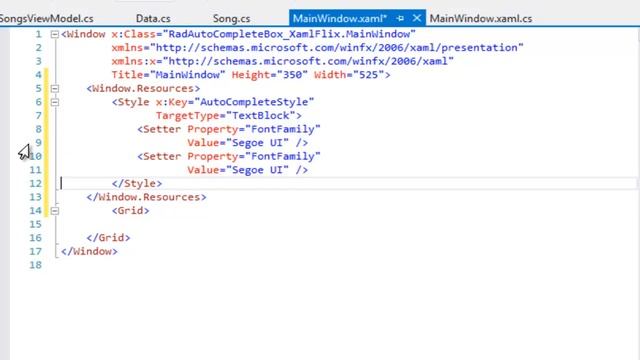Click line number 15 in the gutter
640x360 pixels.
coord(36,224)
